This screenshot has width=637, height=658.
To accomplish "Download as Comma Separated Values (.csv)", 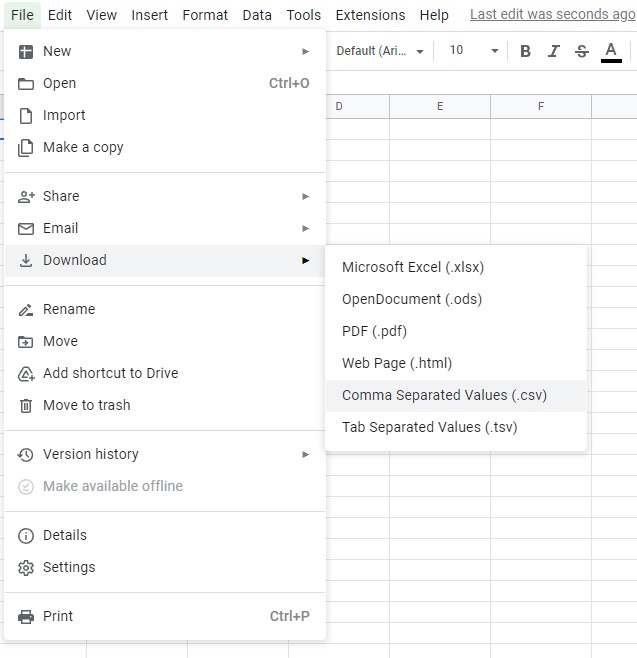I will pos(444,395).
